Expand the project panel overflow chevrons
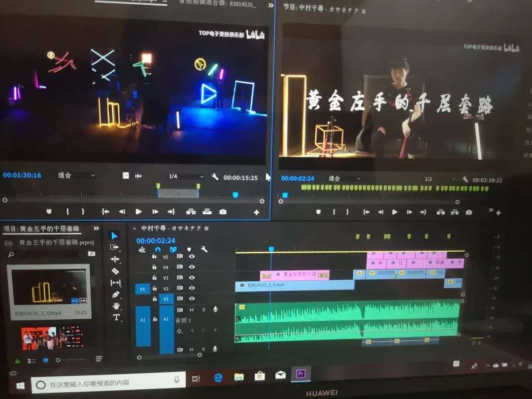The width and height of the screenshot is (532, 399). point(96,229)
